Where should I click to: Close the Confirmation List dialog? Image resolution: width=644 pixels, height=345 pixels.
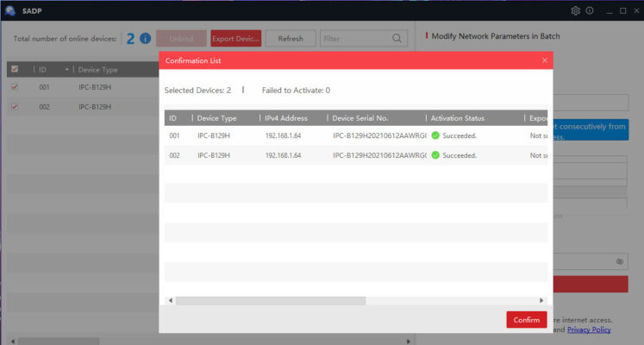545,60
